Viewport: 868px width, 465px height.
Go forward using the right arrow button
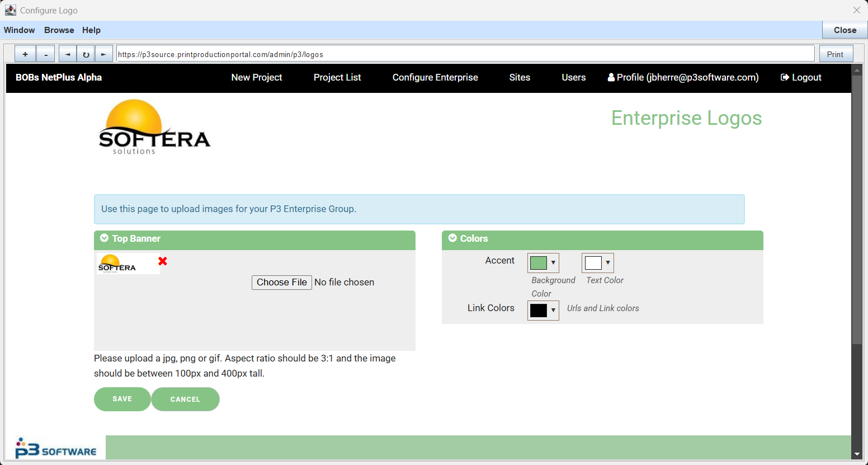103,54
